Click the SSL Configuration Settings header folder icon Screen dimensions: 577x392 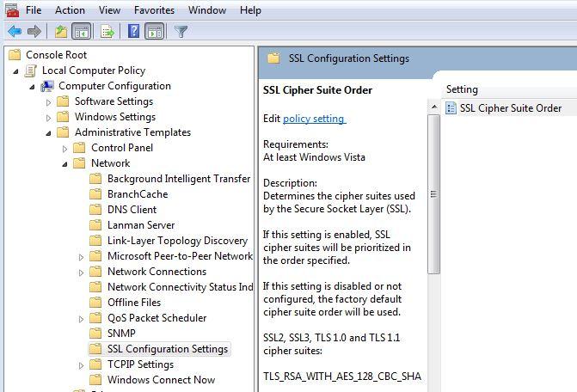tap(273, 58)
